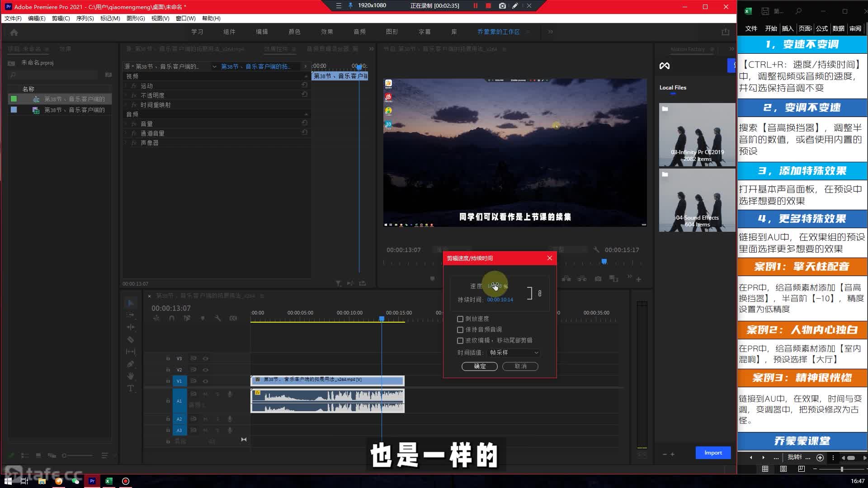Screen dimensions: 868x488
Task: Click the link icon ganging speed and duration
Action: [x=539, y=293]
